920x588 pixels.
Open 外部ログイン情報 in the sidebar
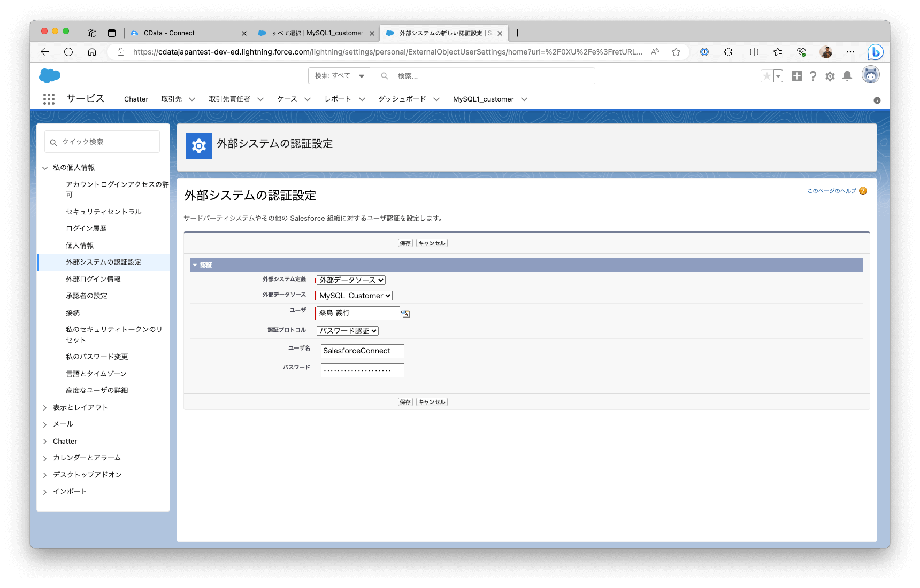93,279
